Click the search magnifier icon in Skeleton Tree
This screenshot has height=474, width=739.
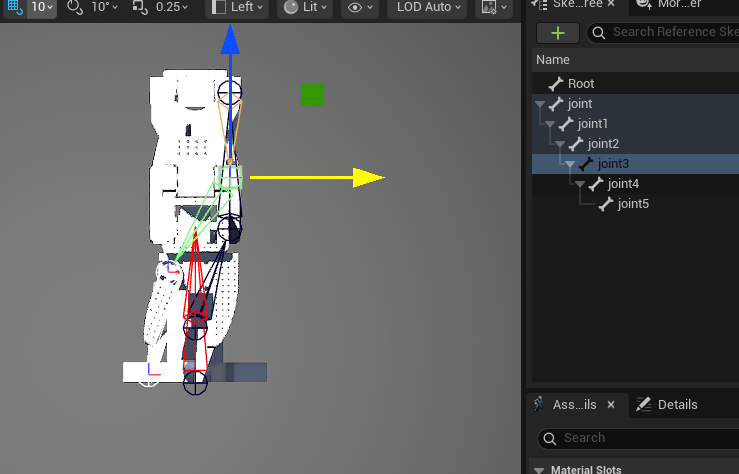click(x=599, y=33)
